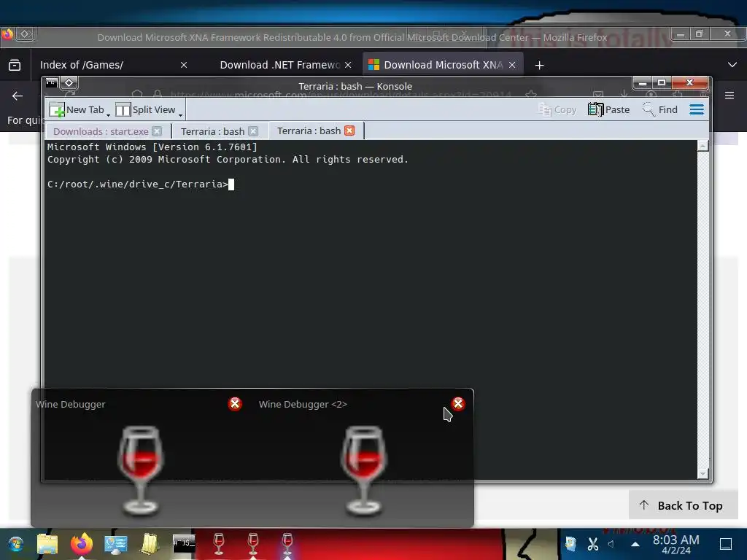
Task: Expand the Split View dropdown arrow
Action: tap(181, 114)
